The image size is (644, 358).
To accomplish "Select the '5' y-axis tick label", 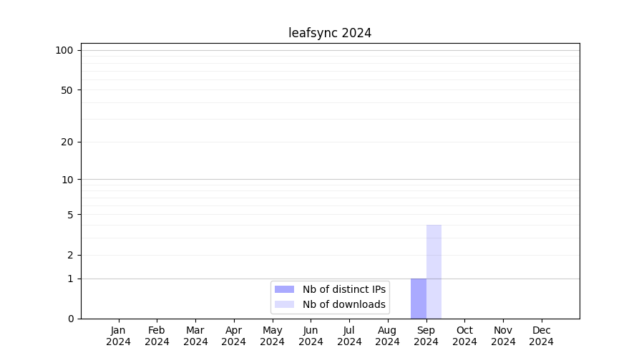I will (x=70, y=215).
